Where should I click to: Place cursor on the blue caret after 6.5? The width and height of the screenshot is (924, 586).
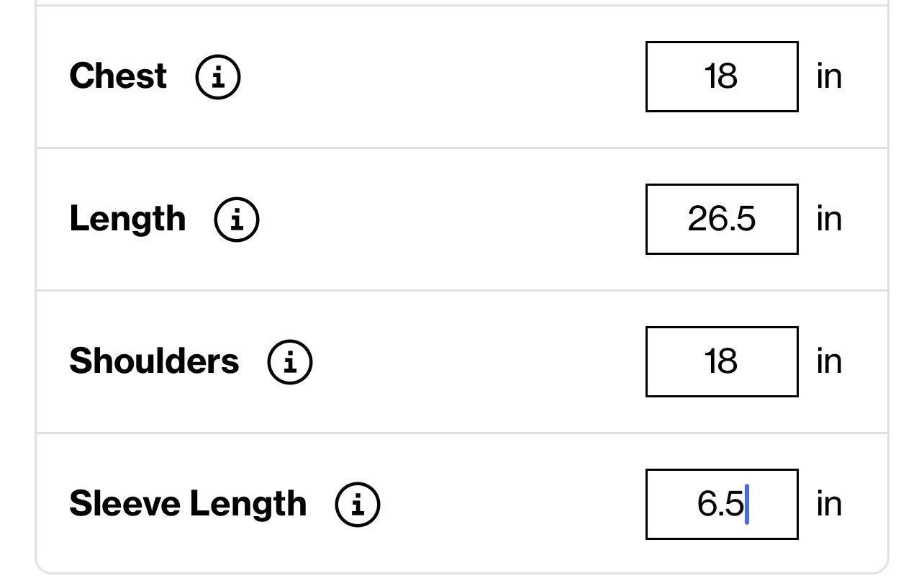click(x=747, y=504)
